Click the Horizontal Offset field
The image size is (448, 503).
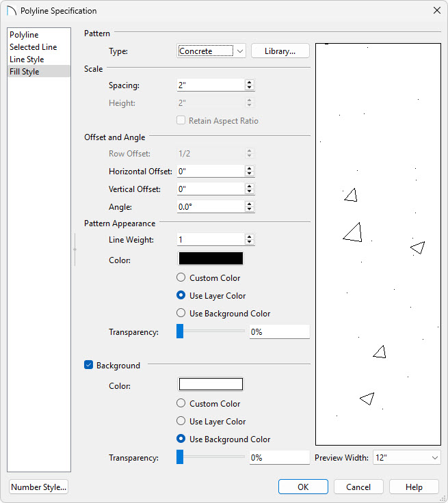click(x=211, y=172)
